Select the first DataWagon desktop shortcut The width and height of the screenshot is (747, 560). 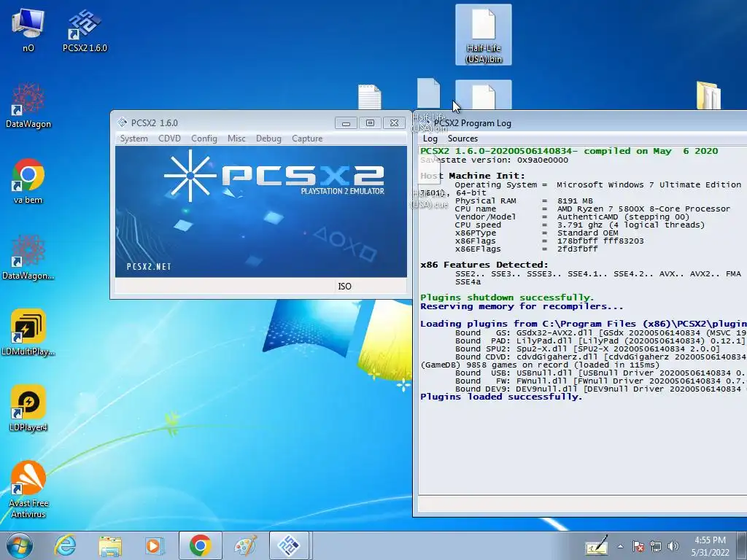click(x=28, y=106)
